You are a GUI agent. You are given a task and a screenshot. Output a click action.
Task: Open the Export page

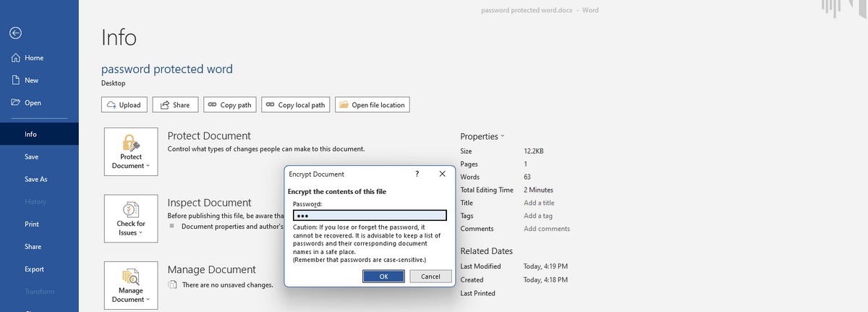point(39,269)
